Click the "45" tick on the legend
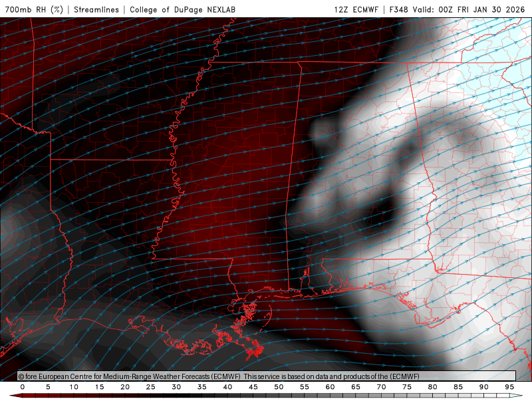The width and height of the screenshot is (532, 399). (253, 387)
